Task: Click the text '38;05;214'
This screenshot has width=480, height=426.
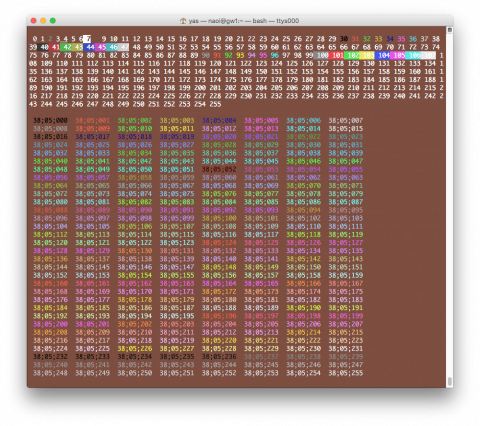Action: 304,332
